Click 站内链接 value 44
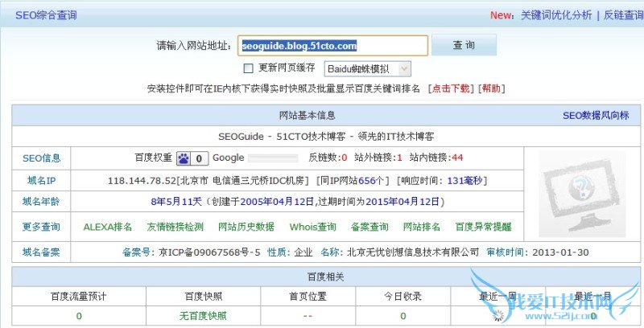Viewport: 644px width, 328px height. coord(457,158)
